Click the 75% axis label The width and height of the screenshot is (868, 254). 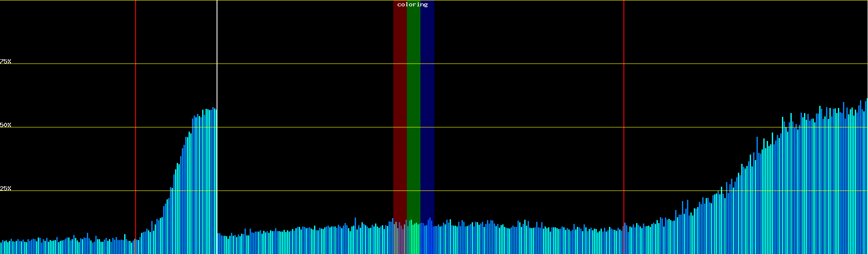tap(6, 61)
